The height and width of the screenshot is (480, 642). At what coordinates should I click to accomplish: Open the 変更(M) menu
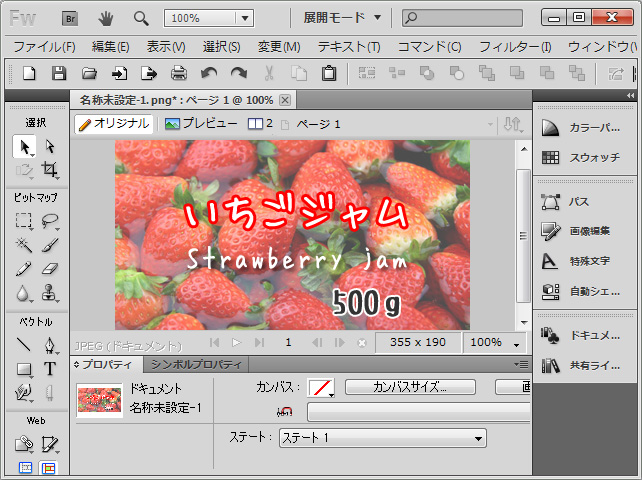coord(279,47)
